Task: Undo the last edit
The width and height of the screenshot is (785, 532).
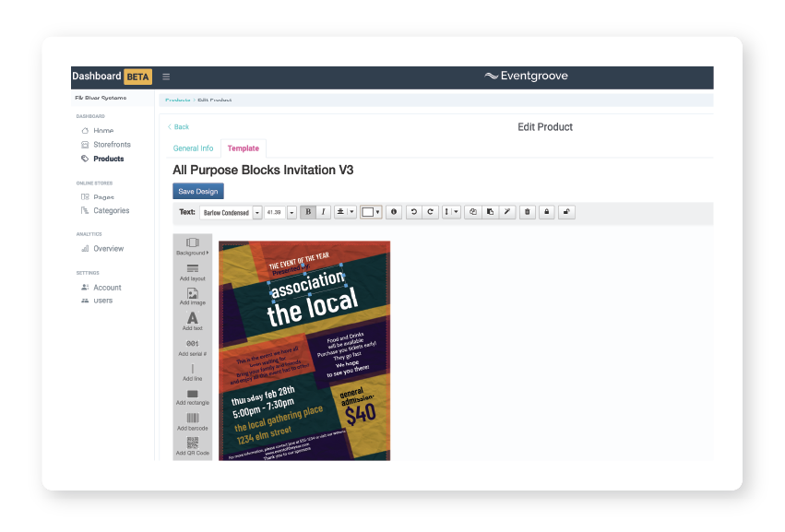Action: tap(414, 212)
